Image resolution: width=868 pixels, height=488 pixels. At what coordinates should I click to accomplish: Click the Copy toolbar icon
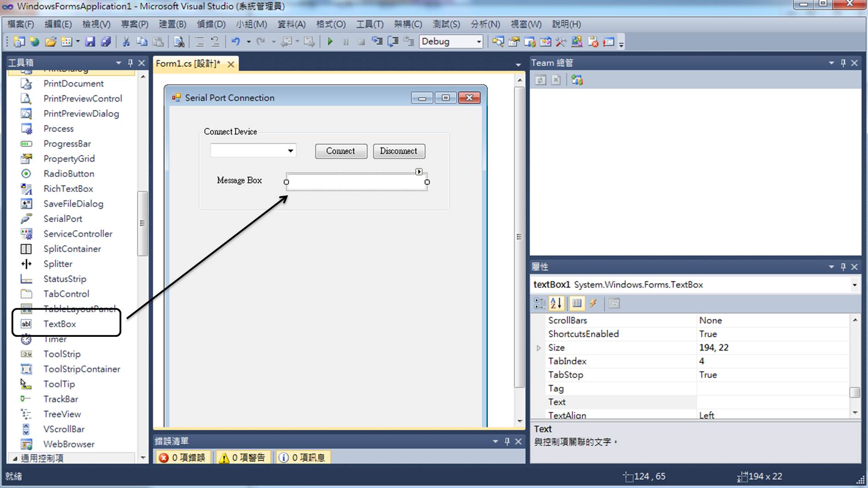click(142, 42)
